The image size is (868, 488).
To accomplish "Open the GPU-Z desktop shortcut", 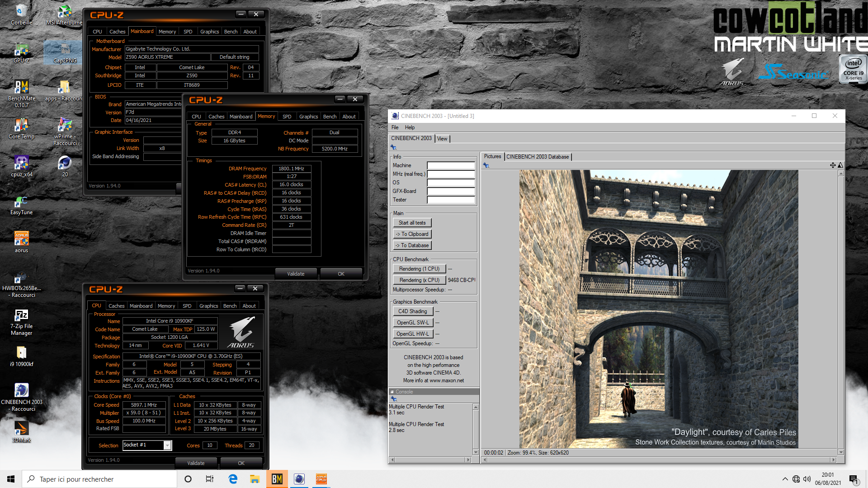I will 21,52.
